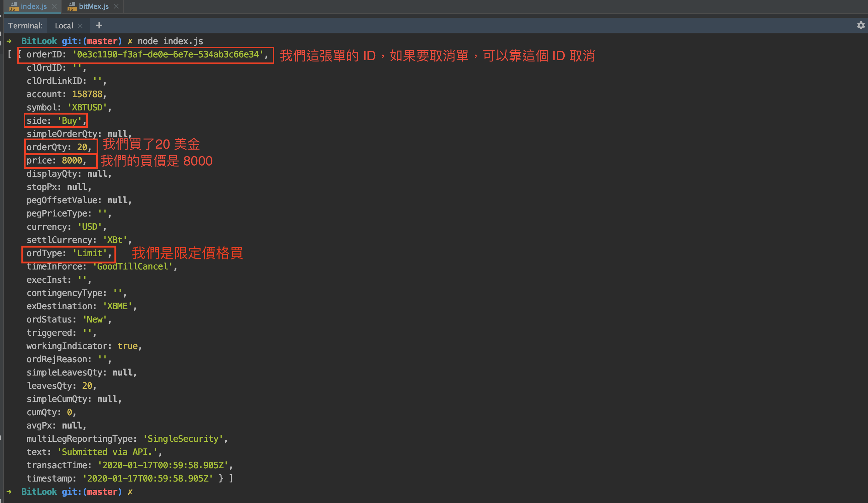The width and height of the screenshot is (868, 503).
Task: Close the Local terminal session
Action: tap(80, 26)
